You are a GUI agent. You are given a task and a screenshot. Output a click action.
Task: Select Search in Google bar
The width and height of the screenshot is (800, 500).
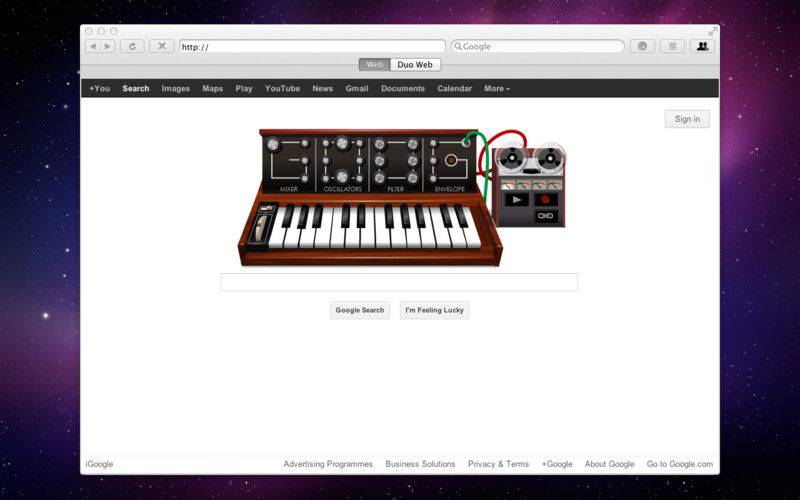tap(136, 88)
